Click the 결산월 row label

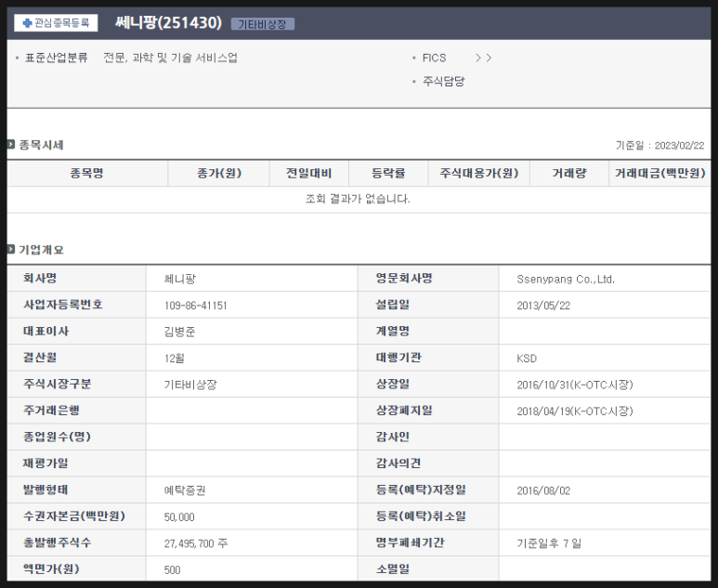(x=40, y=358)
